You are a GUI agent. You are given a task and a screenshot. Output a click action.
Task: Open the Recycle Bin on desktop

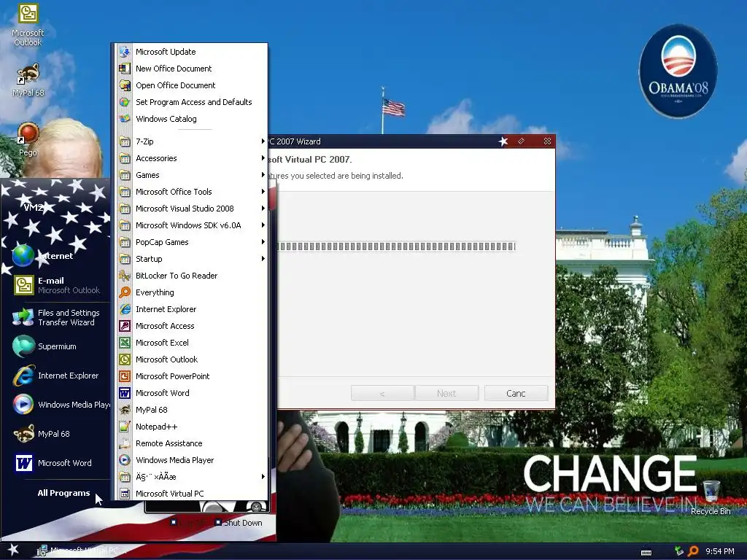pyautogui.click(x=711, y=497)
